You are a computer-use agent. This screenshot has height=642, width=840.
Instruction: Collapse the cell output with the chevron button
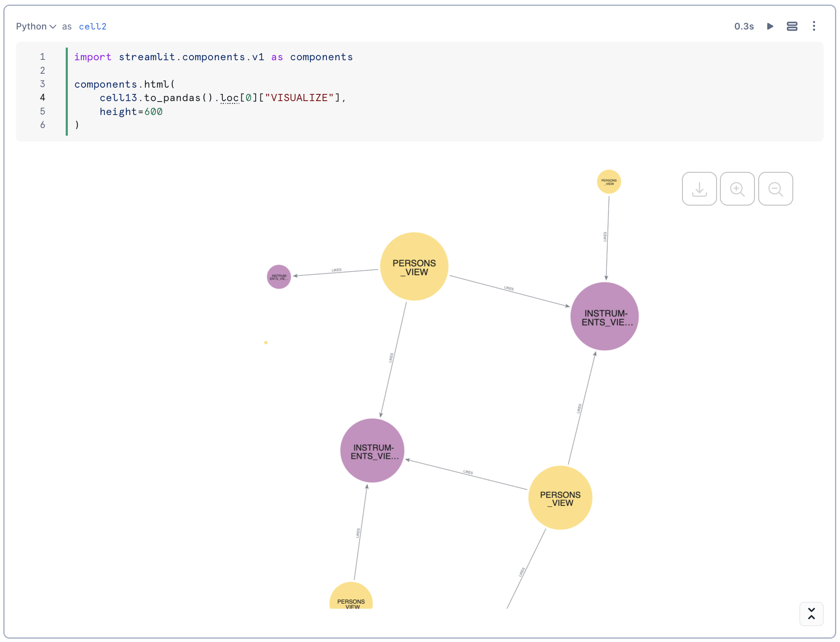(811, 614)
